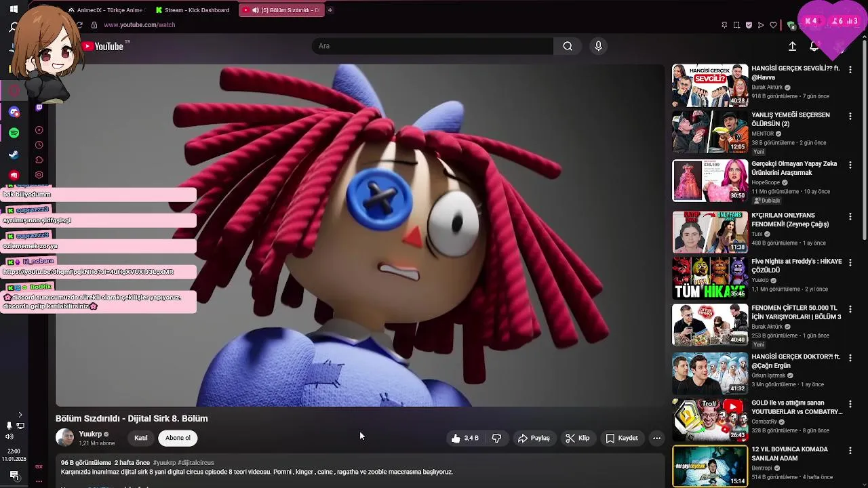Open options for FENOMEN ÇİFTLER video

tap(850, 310)
